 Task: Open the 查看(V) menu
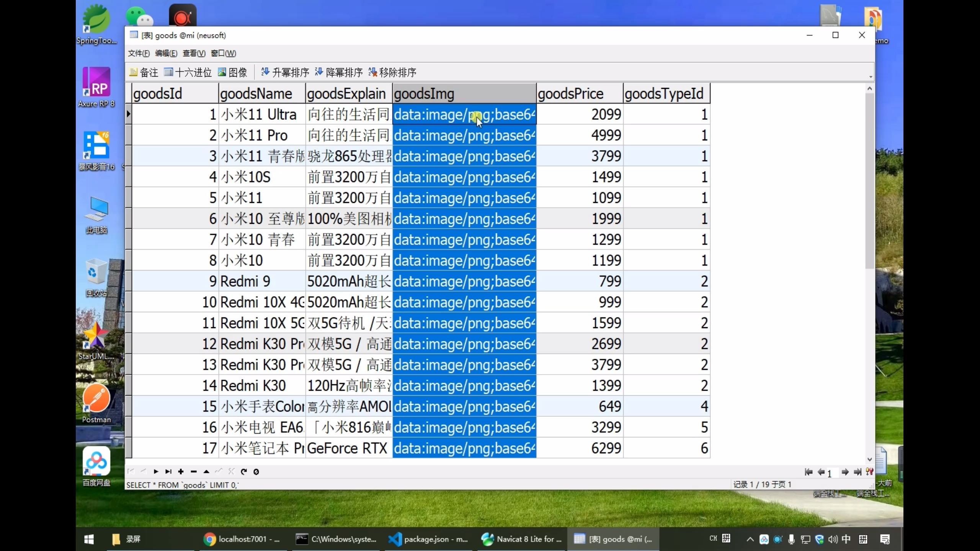click(194, 53)
